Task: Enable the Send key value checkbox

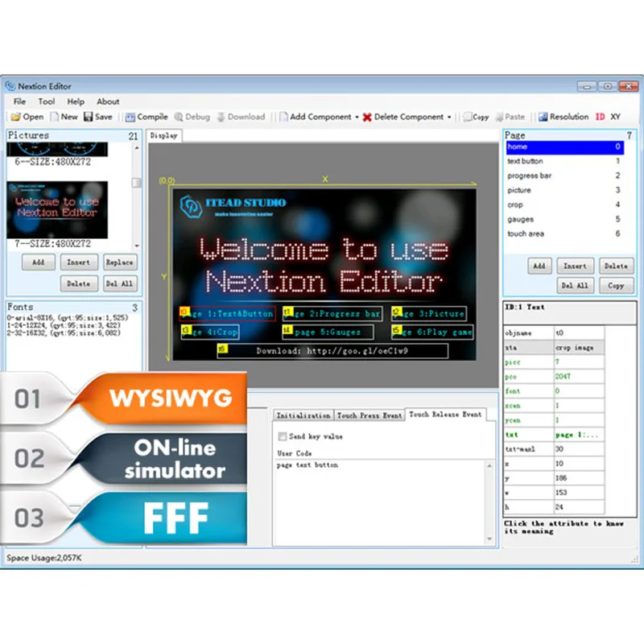Action: [283, 436]
